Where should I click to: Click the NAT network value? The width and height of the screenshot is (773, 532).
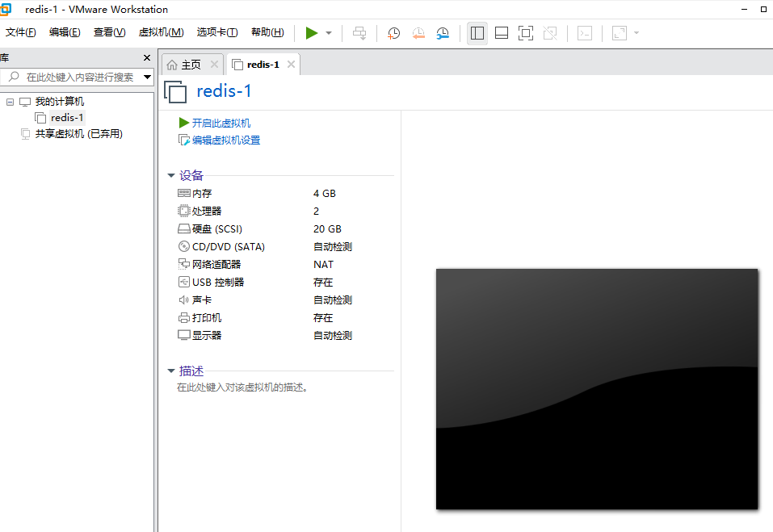coord(323,265)
